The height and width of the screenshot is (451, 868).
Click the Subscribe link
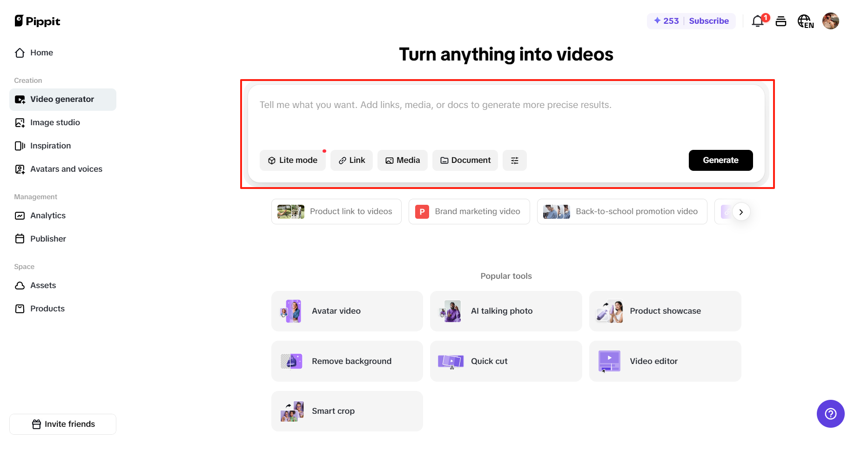pos(708,21)
